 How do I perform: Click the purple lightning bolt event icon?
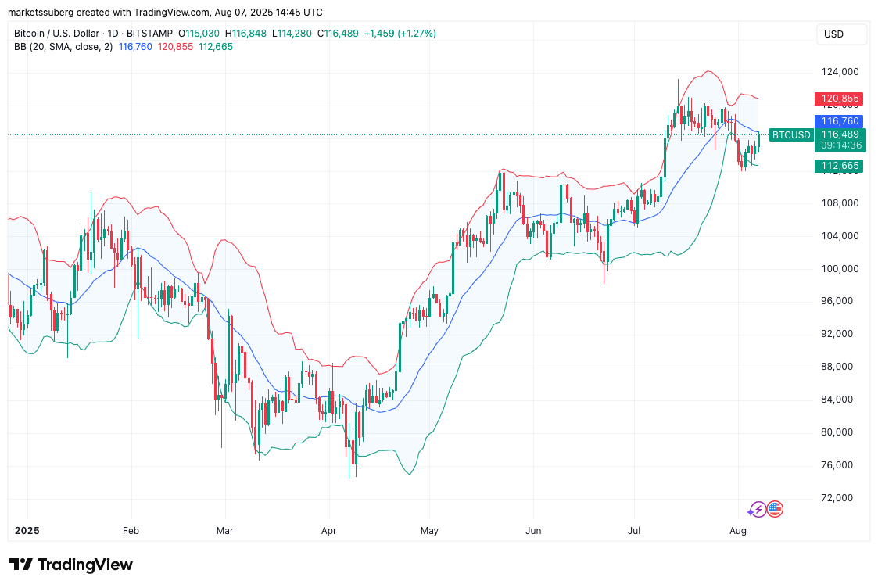[x=757, y=510]
